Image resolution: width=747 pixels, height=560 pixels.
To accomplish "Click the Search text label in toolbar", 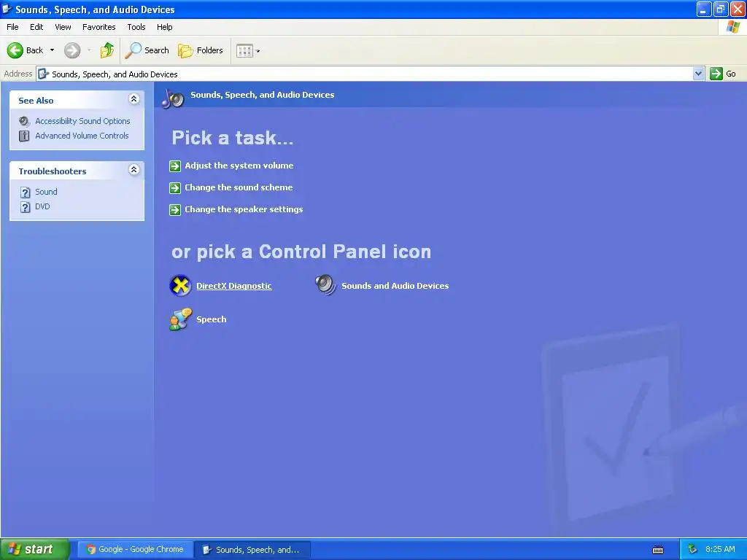I will coord(157,50).
